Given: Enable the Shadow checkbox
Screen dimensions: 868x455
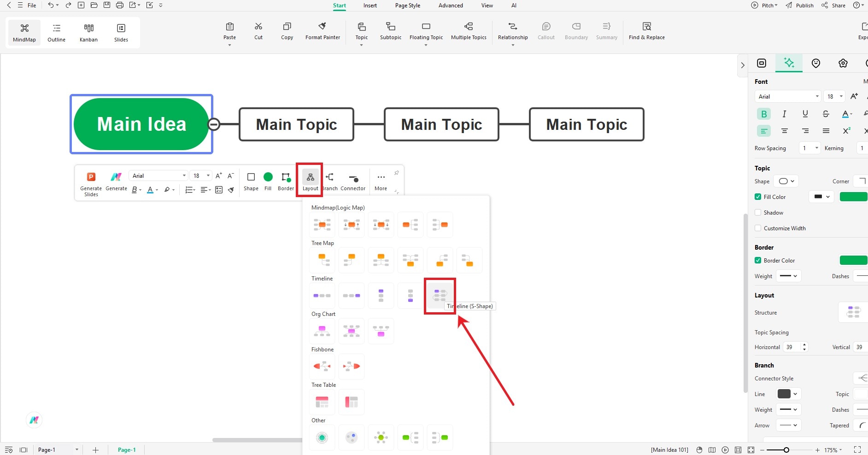Looking at the screenshot, I should coord(758,212).
